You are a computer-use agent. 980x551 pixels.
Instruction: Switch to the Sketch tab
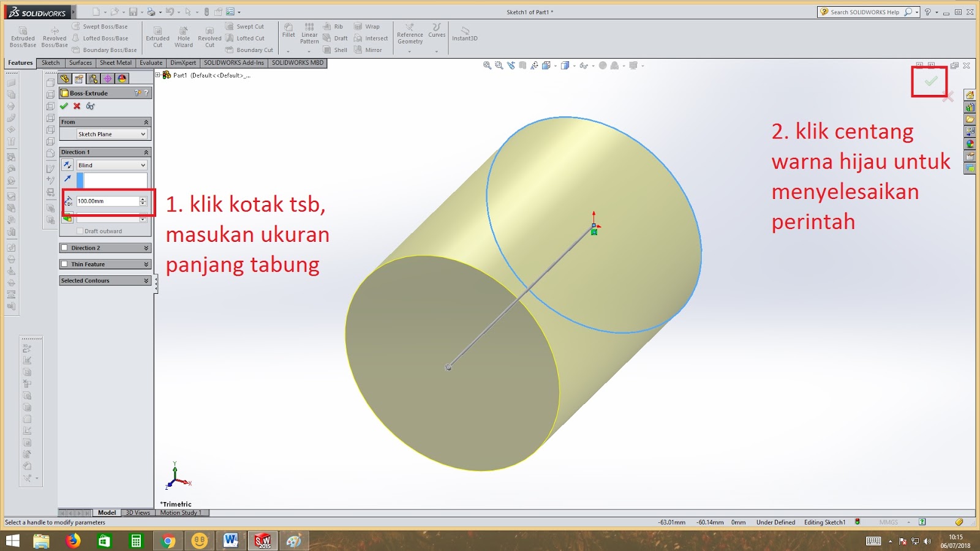coord(50,62)
